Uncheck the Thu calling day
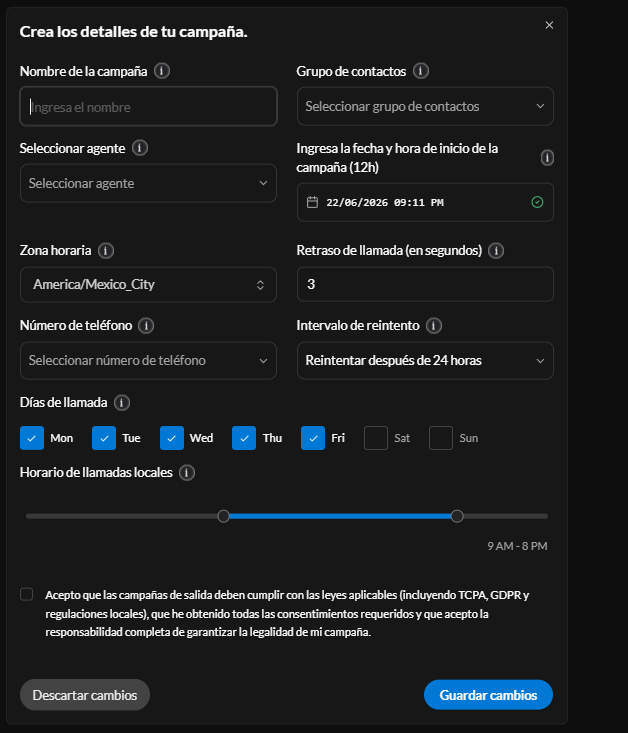This screenshot has height=733, width=628. [x=244, y=438]
